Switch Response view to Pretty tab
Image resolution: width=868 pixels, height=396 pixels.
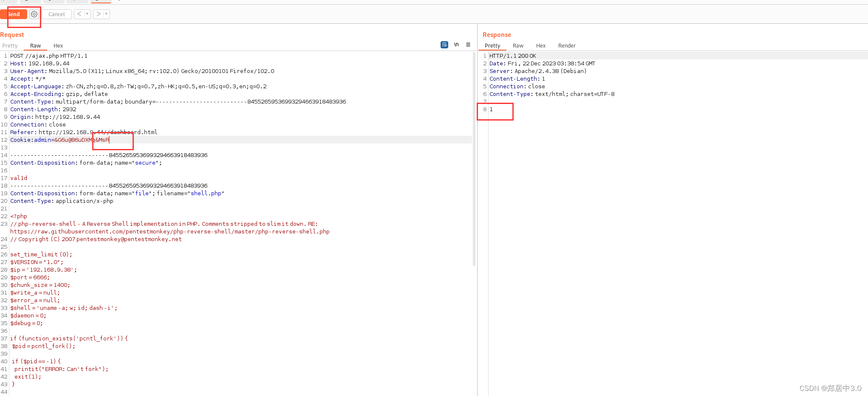pyautogui.click(x=492, y=45)
